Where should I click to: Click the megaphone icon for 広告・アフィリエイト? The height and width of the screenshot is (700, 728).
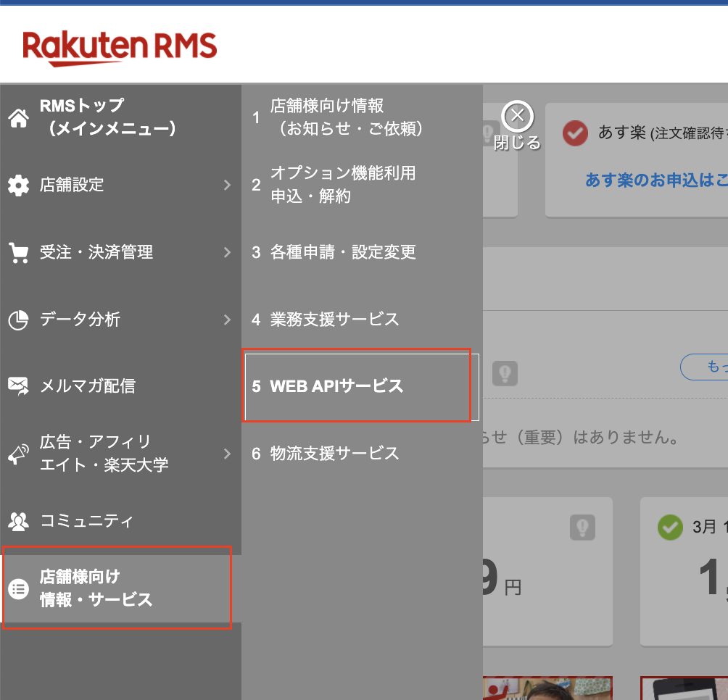[x=19, y=454]
